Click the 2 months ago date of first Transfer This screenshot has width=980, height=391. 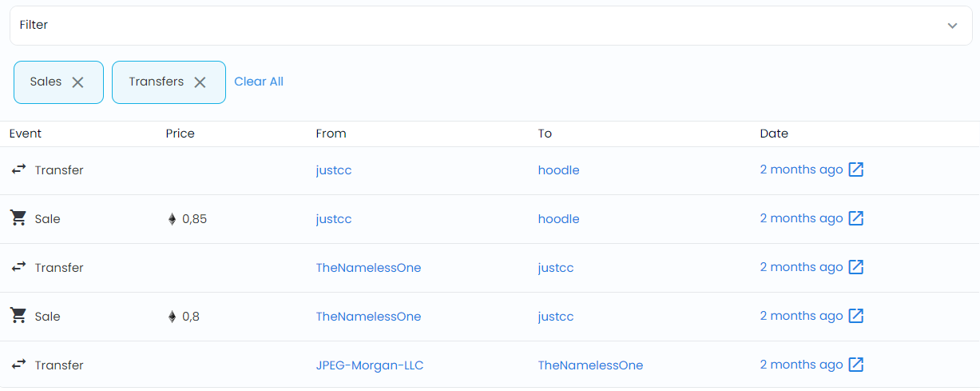coord(801,170)
